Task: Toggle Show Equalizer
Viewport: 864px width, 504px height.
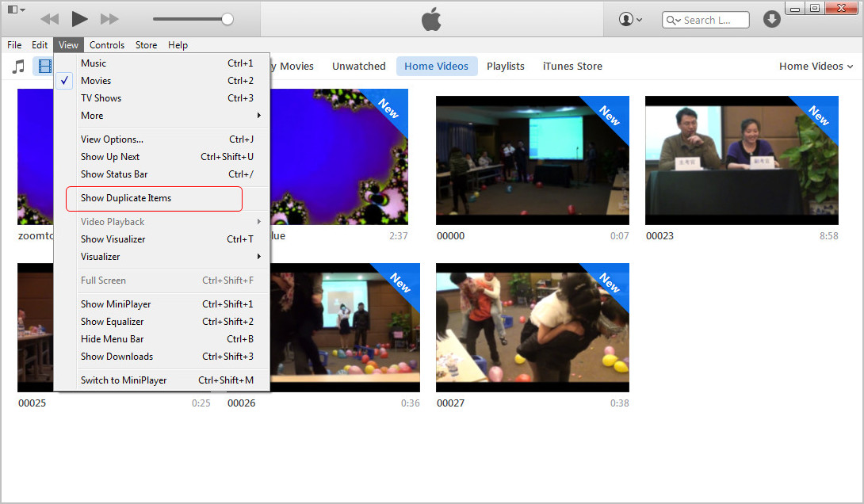Action: [x=162, y=322]
